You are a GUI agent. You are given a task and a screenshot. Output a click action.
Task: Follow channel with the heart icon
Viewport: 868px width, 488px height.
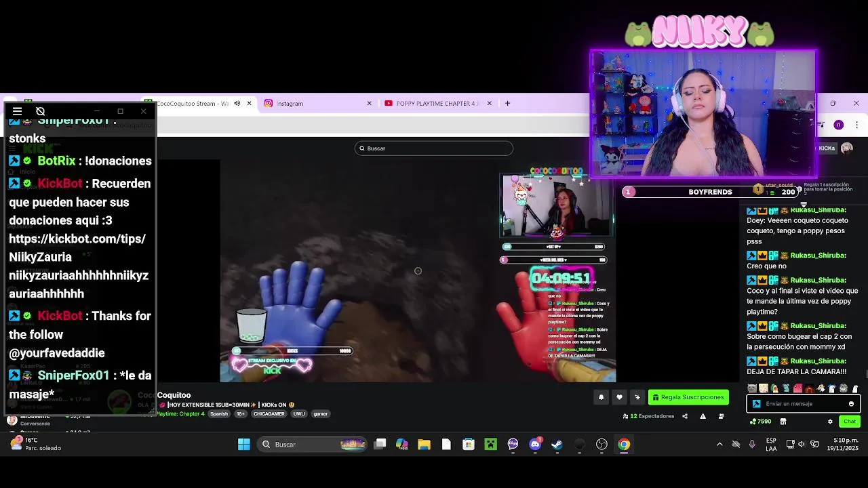coord(619,397)
